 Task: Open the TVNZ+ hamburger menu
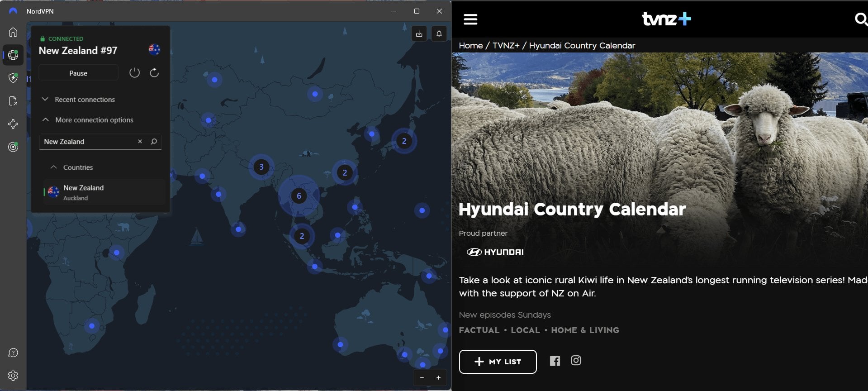pos(470,19)
